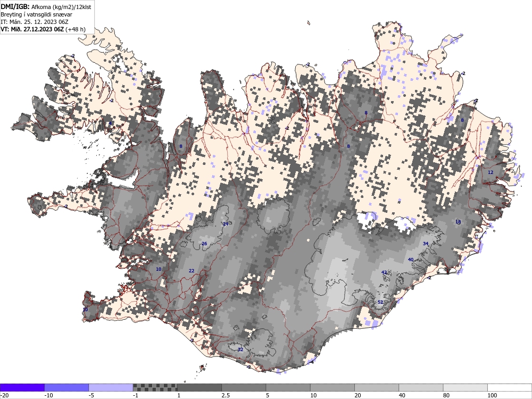Choose the legend swatch between 2.5 and 5

(x=244, y=387)
